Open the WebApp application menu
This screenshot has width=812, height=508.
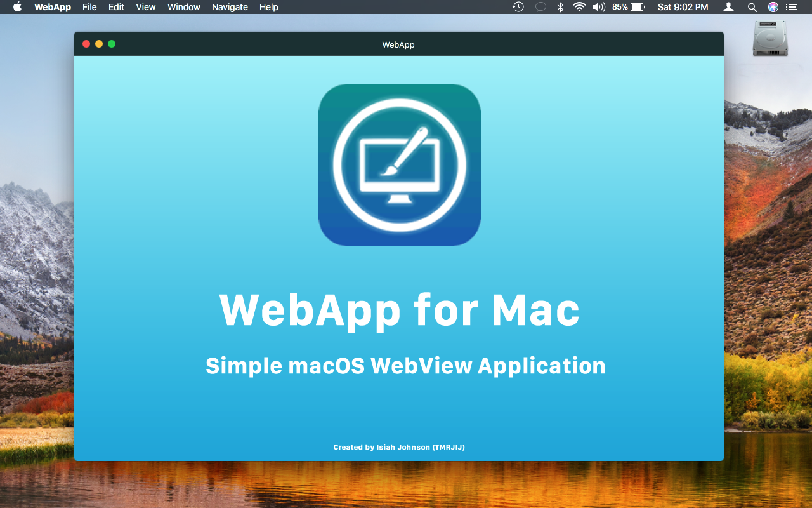coord(53,7)
